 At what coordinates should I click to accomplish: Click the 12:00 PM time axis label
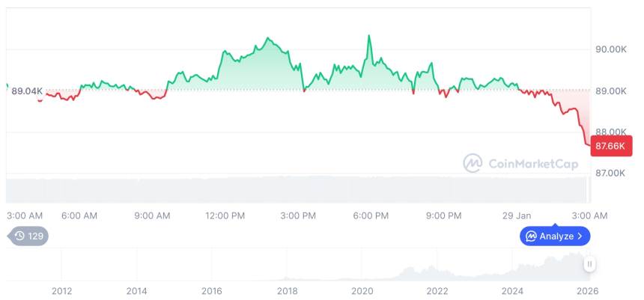[225, 215]
